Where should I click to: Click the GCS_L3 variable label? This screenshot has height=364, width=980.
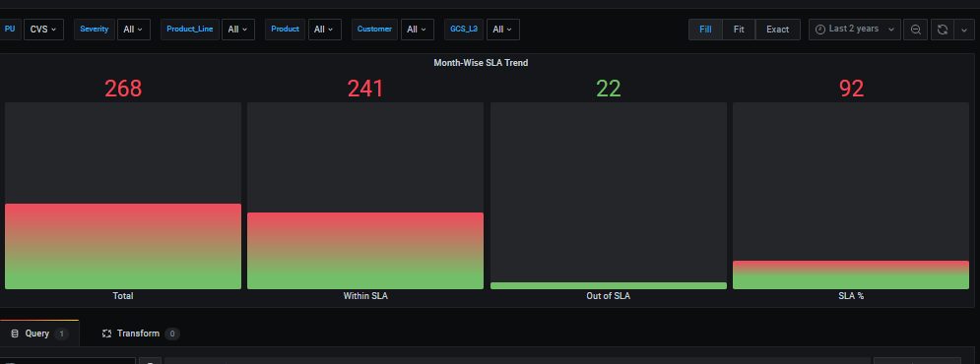click(464, 30)
